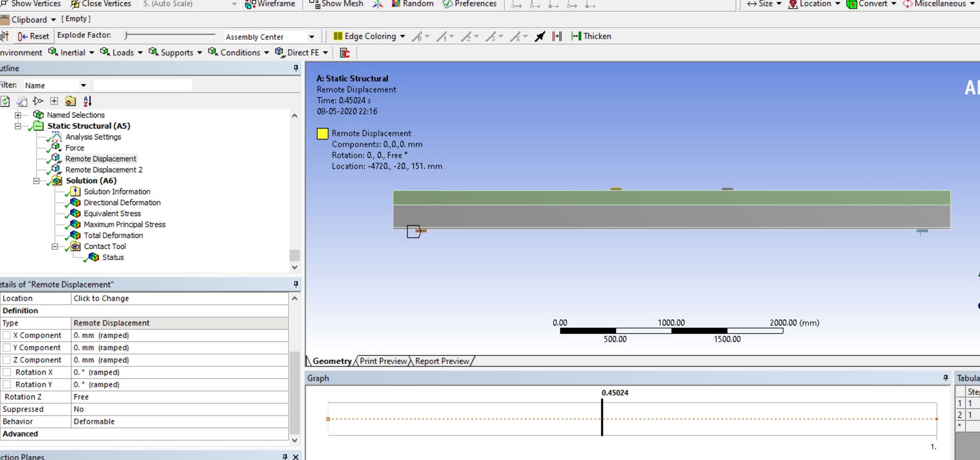Toggle the Rotation X checkbox
This screenshot has width=980, height=460.
(x=7, y=372)
